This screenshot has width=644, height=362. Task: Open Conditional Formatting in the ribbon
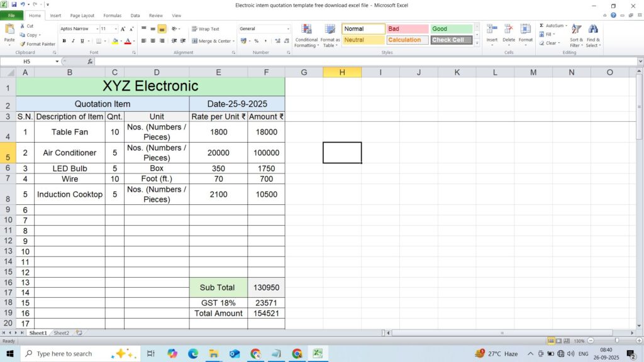(306, 35)
